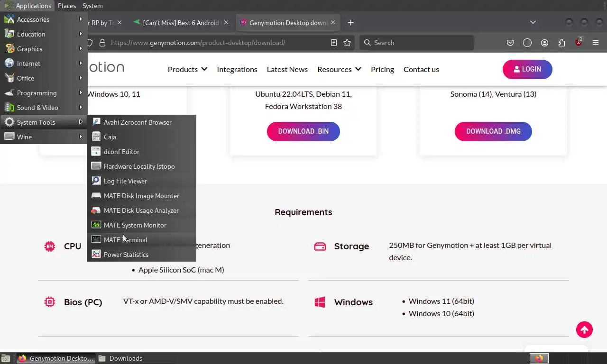Click the DOWNLOAD .BIN button

tap(303, 131)
